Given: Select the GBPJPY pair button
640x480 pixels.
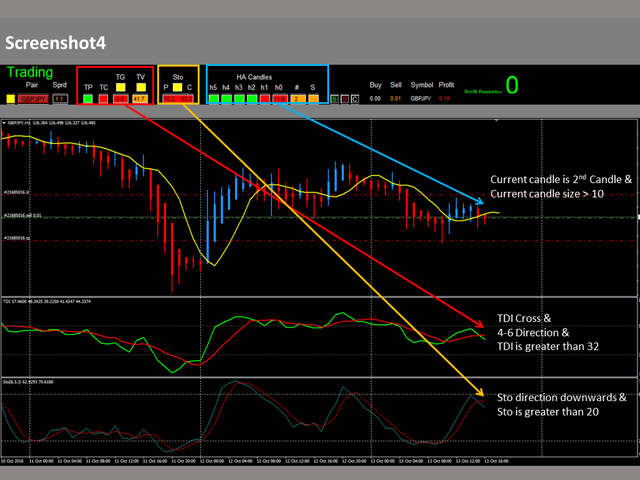Looking at the screenshot, I should point(33,99).
